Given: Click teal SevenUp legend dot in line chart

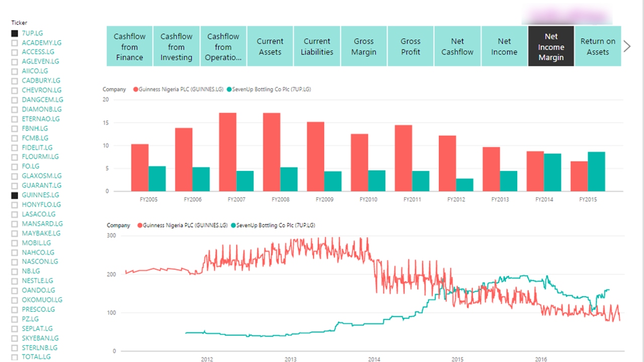Looking at the screenshot, I should (233, 226).
